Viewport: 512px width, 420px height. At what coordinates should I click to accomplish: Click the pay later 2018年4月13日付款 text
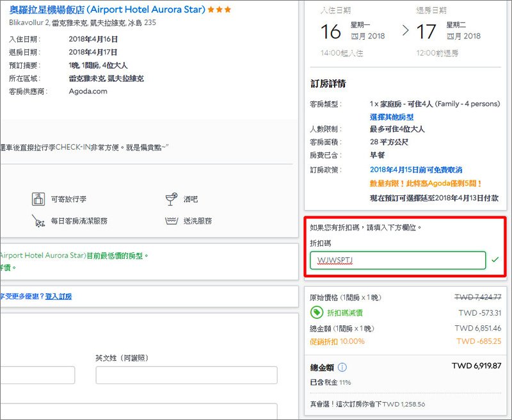pyautogui.click(x=435, y=198)
